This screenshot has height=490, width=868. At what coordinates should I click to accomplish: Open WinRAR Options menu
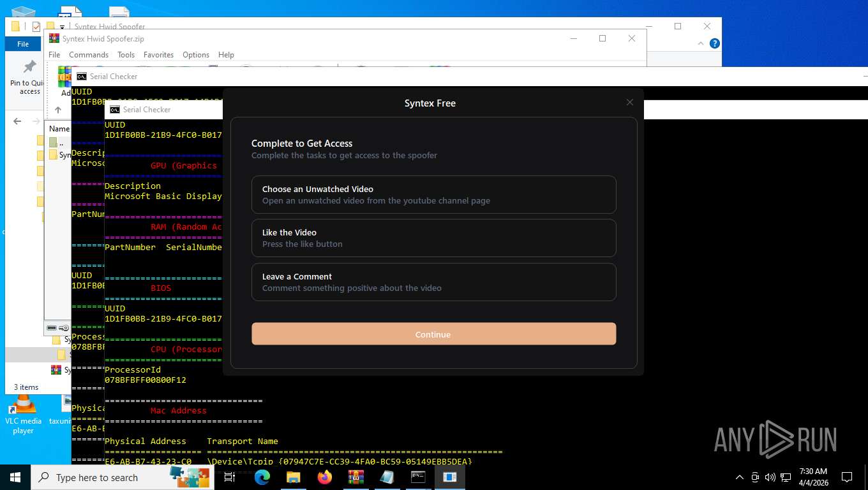tap(196, 55)
